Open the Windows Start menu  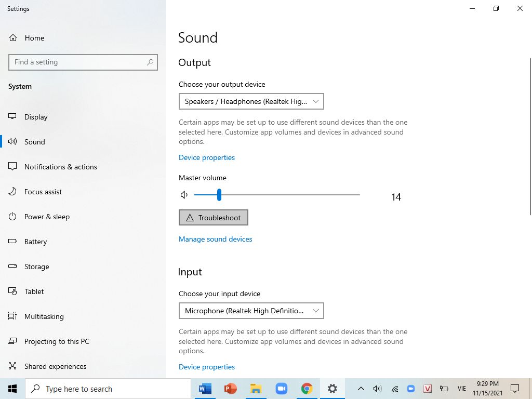click(12, 389)
